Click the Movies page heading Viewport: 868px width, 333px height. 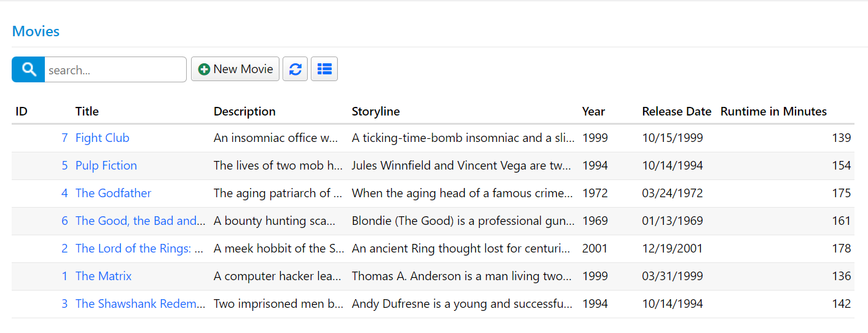[36, 31]
